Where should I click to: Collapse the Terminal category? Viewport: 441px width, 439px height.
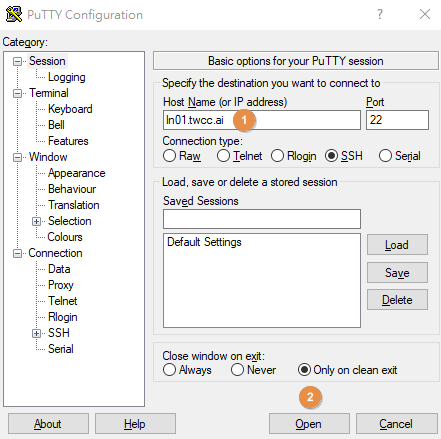tap(17, 93)
